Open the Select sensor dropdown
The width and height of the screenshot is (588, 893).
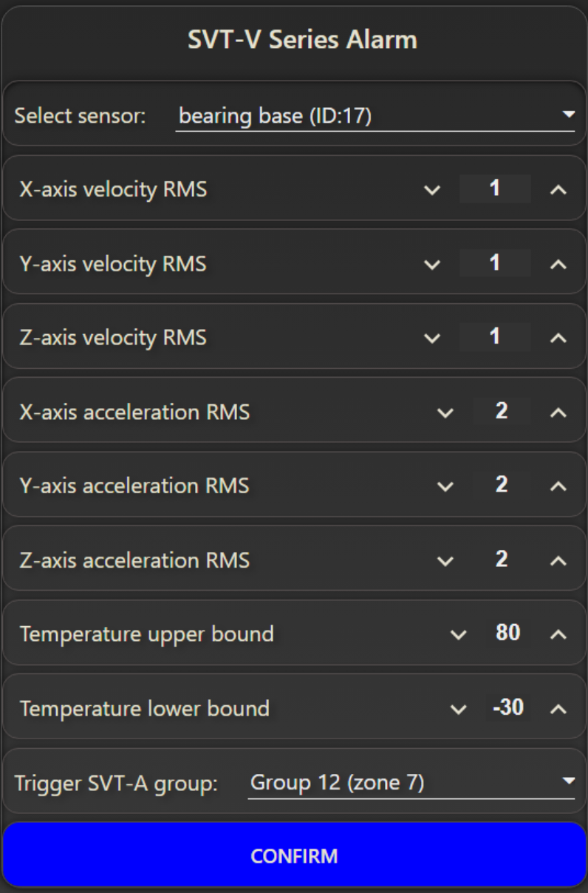coord(375,116)
